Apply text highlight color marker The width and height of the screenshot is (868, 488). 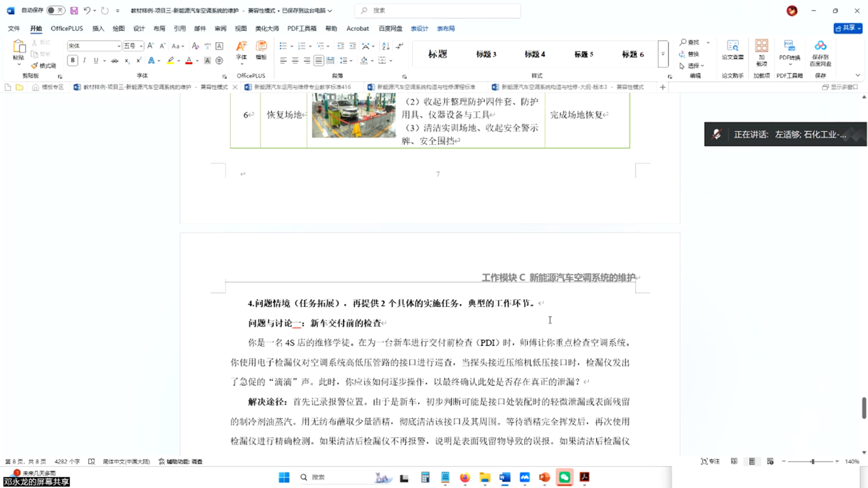coord(171,61)
